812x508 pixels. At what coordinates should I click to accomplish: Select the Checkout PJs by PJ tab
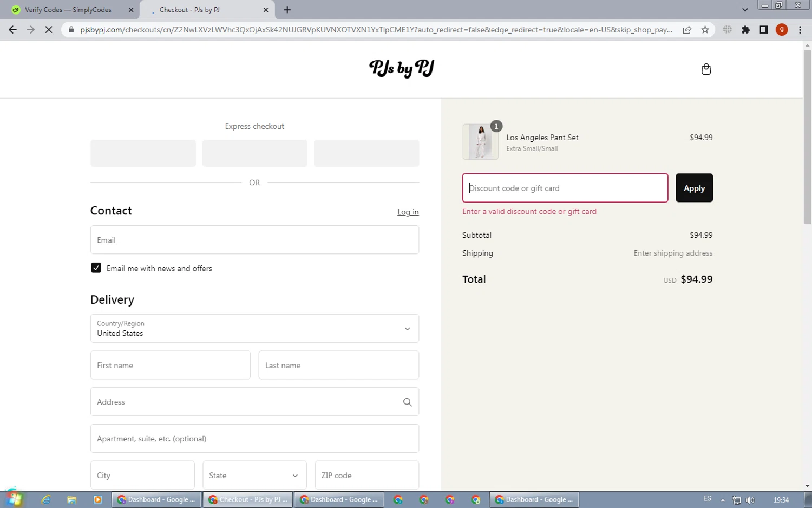tap(207, 10)
